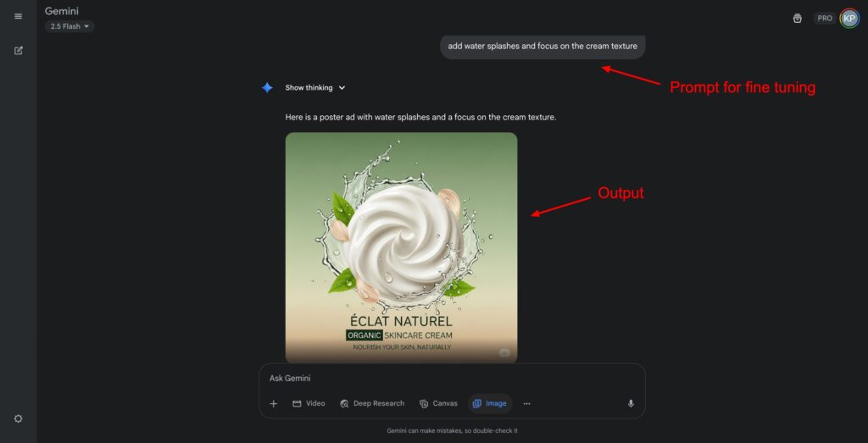The image size is (868, 443).
Task: Open the generated Eclat Naturel poster image
Action: point(401,248)
